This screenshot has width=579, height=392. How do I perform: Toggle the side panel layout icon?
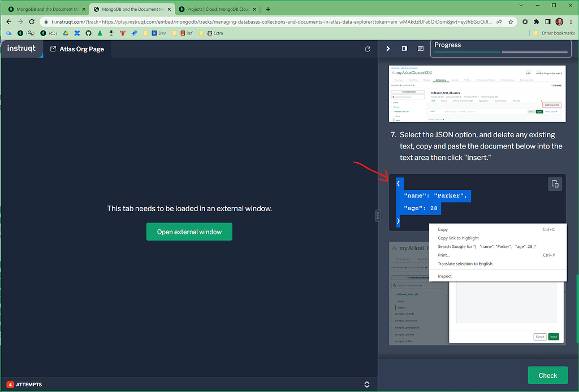coord(404,49)
